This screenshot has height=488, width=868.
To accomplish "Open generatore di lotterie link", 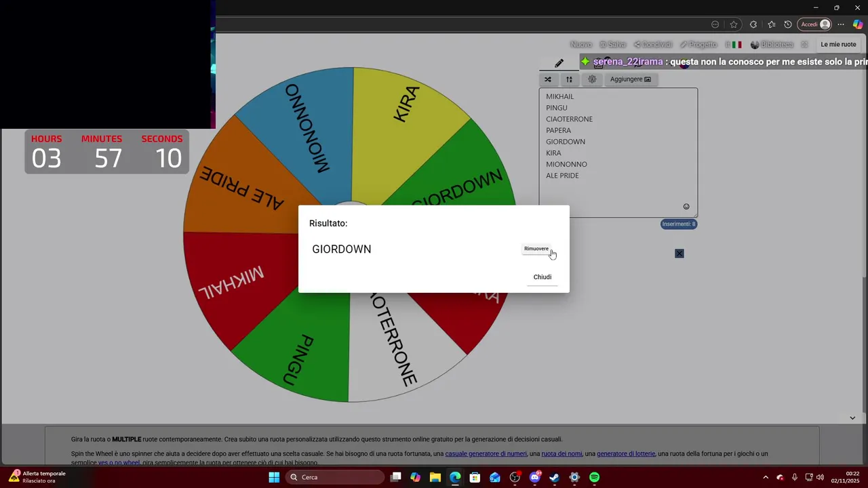I will click(626, 454).
